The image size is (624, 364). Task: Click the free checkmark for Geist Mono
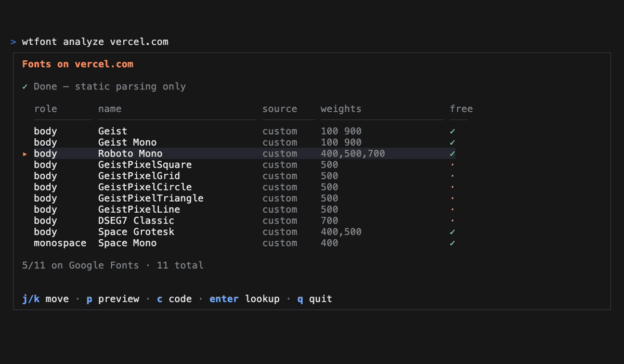[x=452, y=142]
